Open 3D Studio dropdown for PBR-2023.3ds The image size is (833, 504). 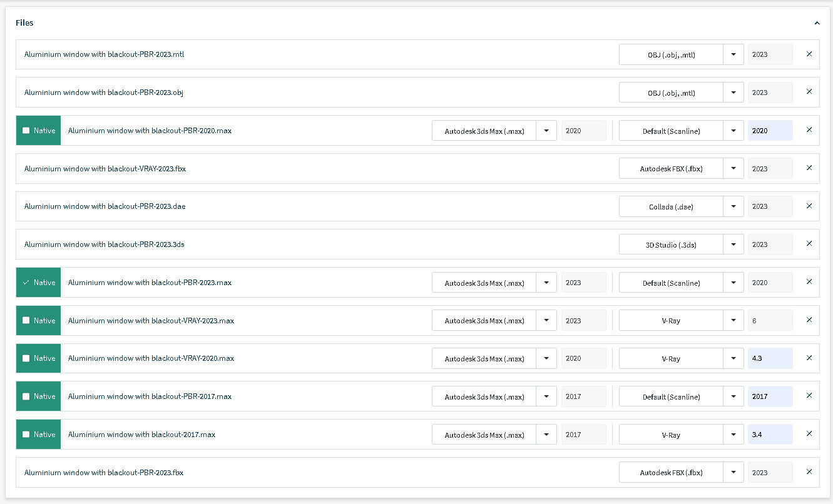click(x=733, y=244)
